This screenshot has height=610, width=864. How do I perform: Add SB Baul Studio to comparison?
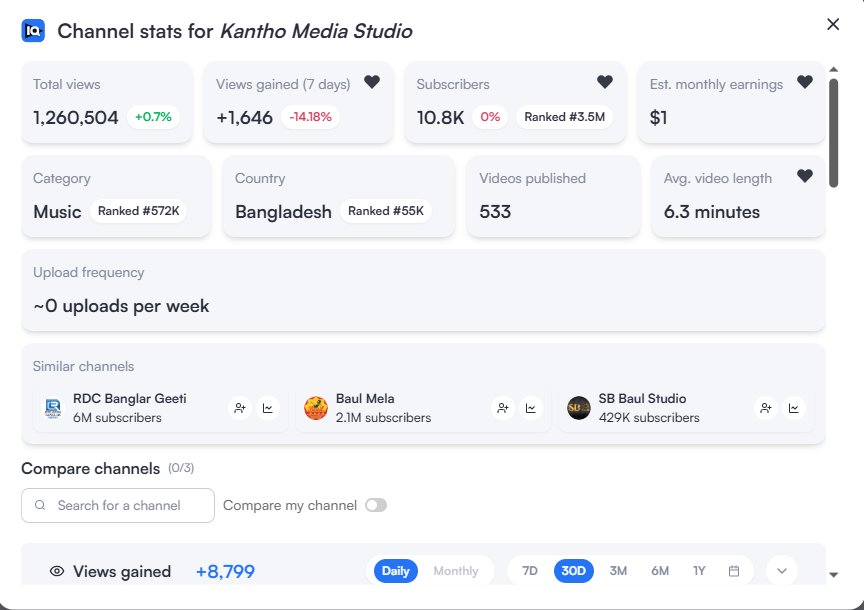(x=766, y=408)
